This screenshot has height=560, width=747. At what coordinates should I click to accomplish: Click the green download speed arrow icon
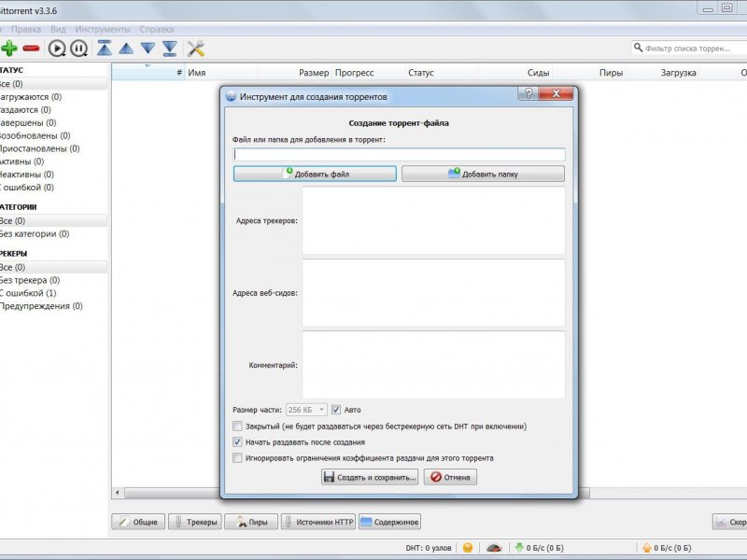pos(519,548)
